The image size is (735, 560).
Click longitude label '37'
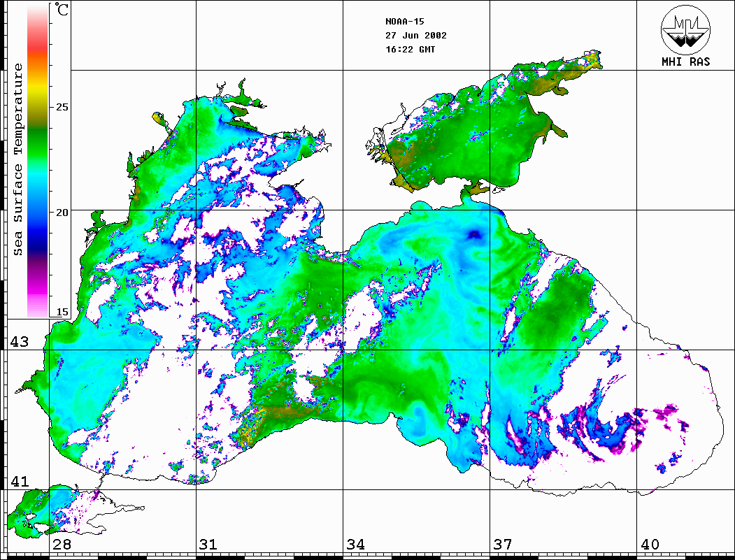(x=503, y=545)
